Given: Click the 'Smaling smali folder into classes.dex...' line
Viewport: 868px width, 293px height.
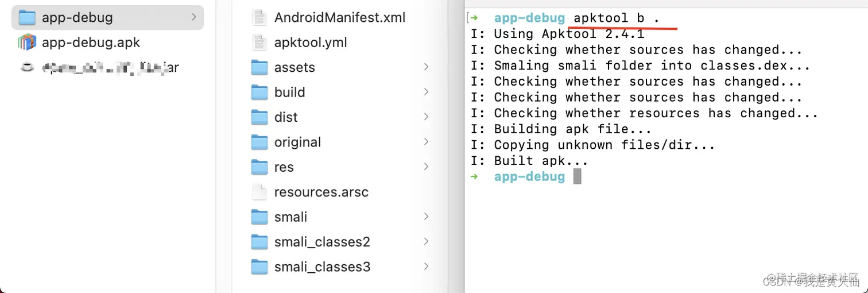Looking at the screenshot, I should pos(641,65).
